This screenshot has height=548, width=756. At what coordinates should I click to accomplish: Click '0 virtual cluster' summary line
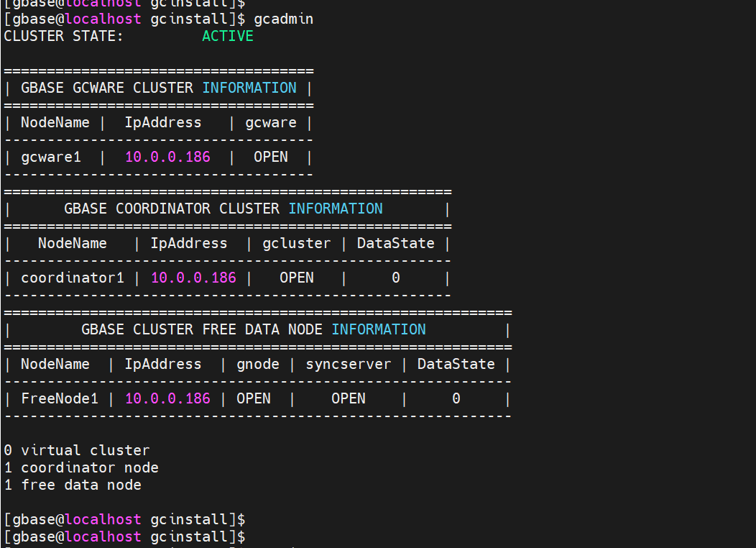coord(77,451)
